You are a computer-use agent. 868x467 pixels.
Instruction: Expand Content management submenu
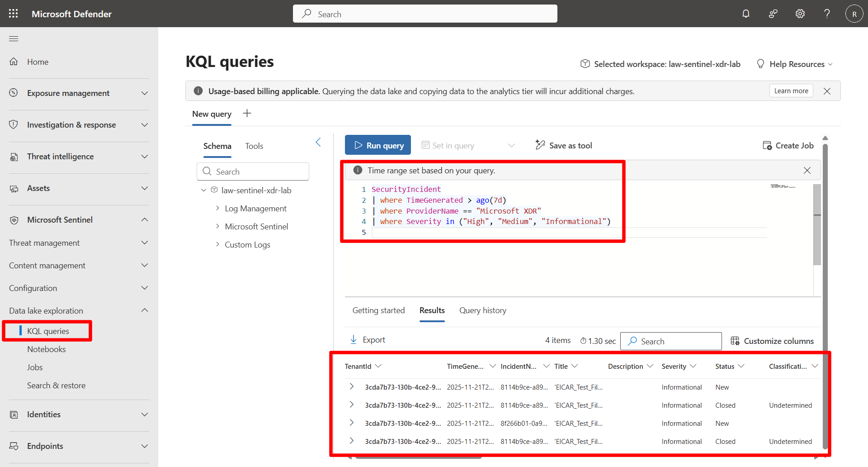145,265
